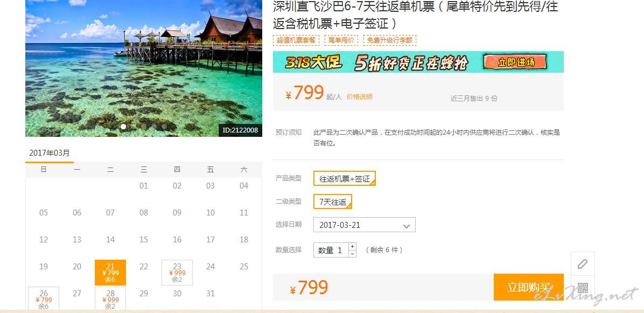Open the 2017年03月 month tab
This screenshot has height=313, width=644.
[x=50, y=153]
